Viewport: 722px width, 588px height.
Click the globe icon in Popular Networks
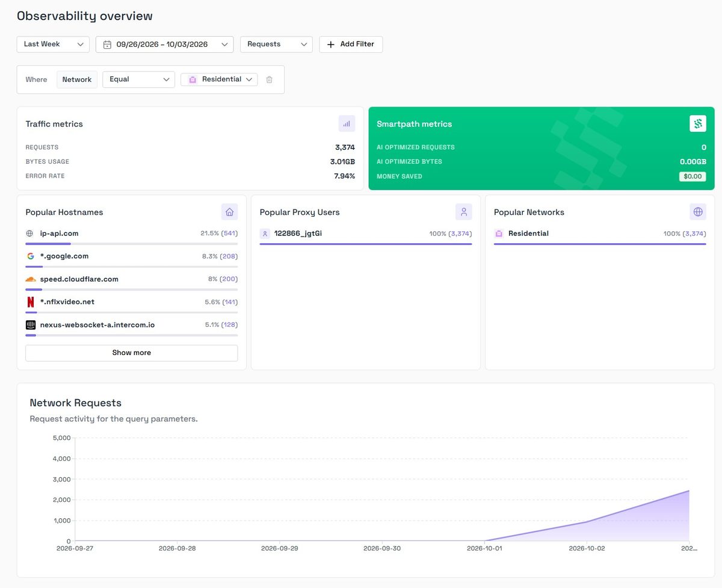pos(698,212)
